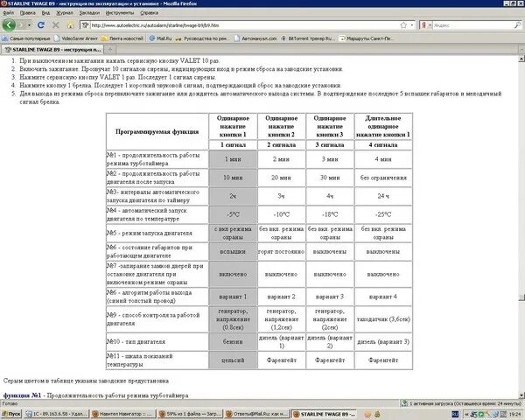This screenshot has width=525, height=420.
Task: Open the Правка menu
Action: click(x=27, y=13)
